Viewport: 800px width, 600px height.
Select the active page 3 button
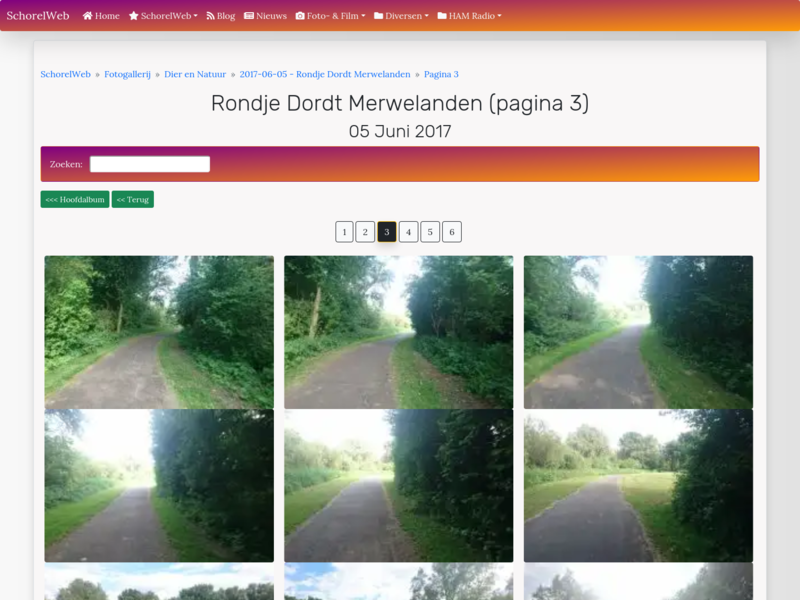(x=387, y=232)
